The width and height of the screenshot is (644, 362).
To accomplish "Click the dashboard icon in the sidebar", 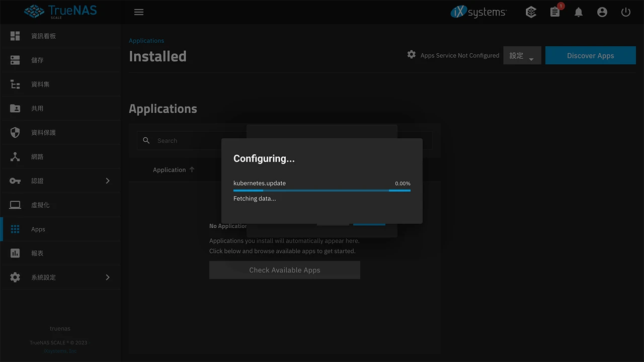I will click(x=15, y=36).
